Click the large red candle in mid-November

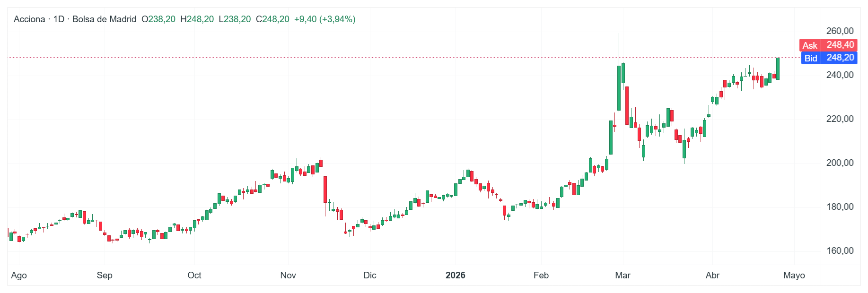(325, 189)
